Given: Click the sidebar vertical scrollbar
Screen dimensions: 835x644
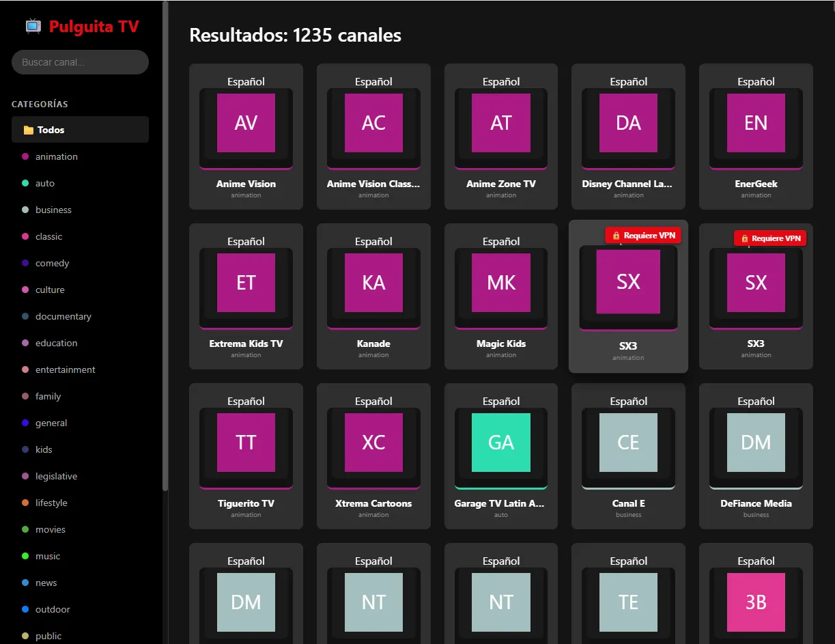Looking at the screenshot, I should point(165,246).
